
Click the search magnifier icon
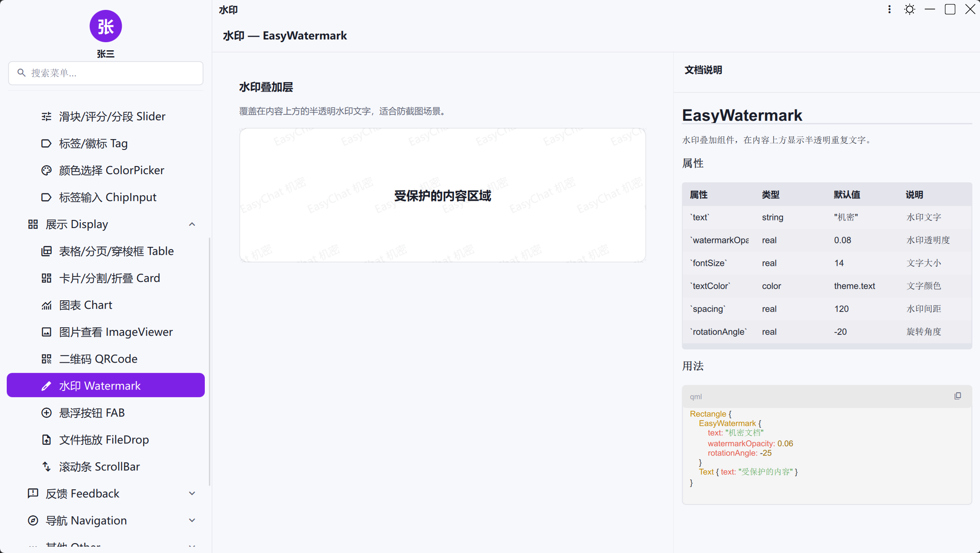[21, 73]
